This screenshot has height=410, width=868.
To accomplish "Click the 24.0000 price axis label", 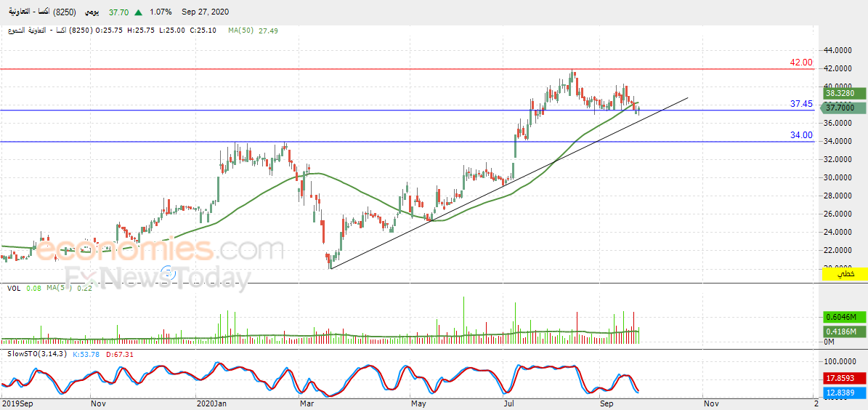I will pos(839,232).
